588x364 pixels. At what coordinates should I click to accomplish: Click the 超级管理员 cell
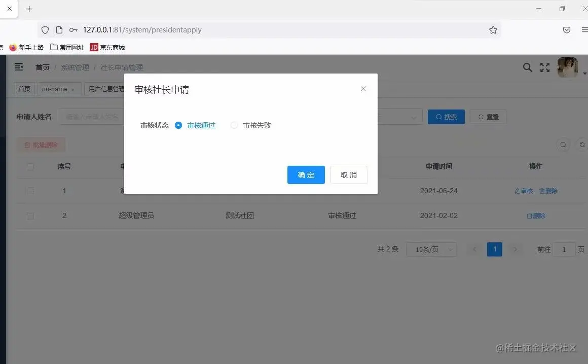coord(136,215)
